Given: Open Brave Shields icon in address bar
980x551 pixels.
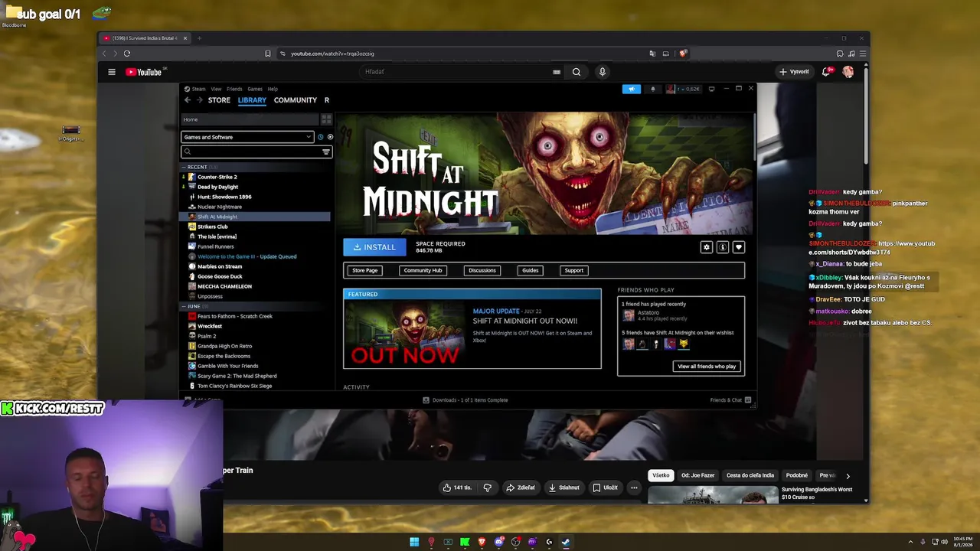Looking at the screenshot, I should (x=683, y=54).
